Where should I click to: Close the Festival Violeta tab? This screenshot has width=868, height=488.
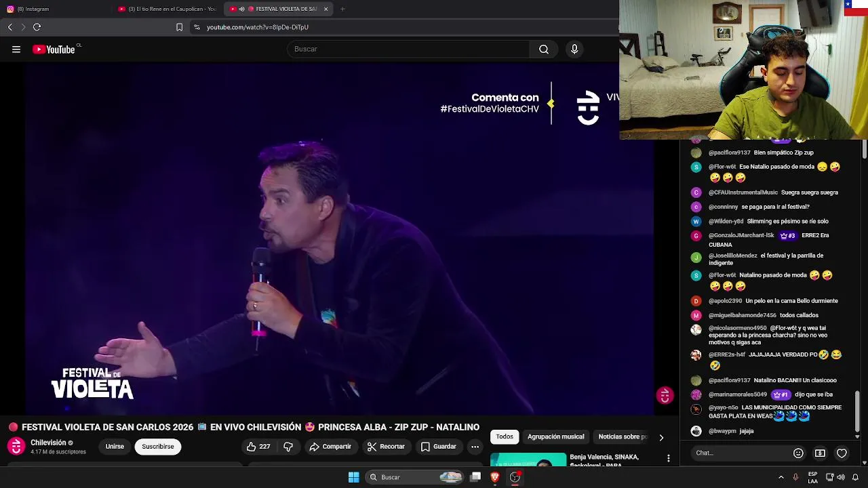pyautogui.click(x=325, y=9)
